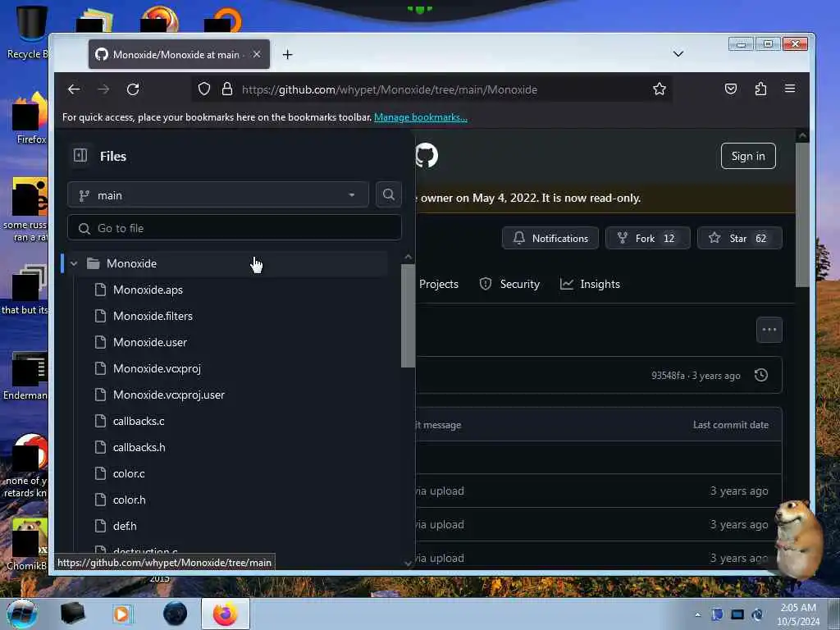The height and width of the screenshot is (630, 840).
Task: Collapse the Files side panel icon
Action: tap(80, 155)
